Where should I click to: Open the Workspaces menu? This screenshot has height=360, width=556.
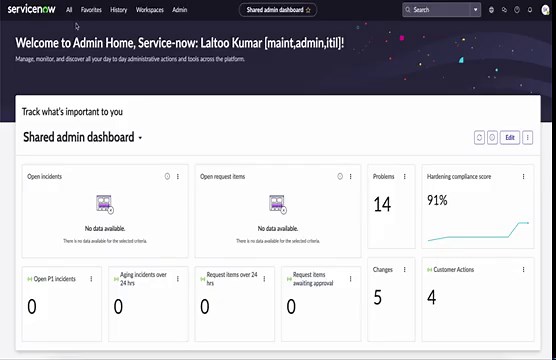pyautogui.click(x=150, y=10)
